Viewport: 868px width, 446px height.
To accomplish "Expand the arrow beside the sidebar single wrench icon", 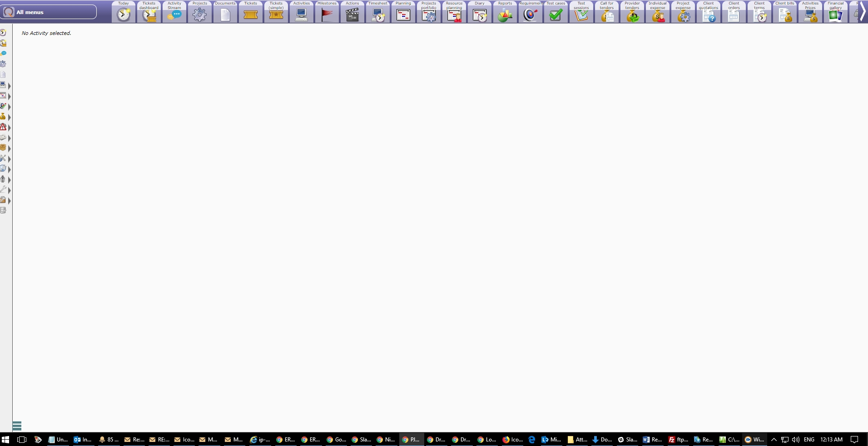I will pyautogui.click(x=9, y=191).
